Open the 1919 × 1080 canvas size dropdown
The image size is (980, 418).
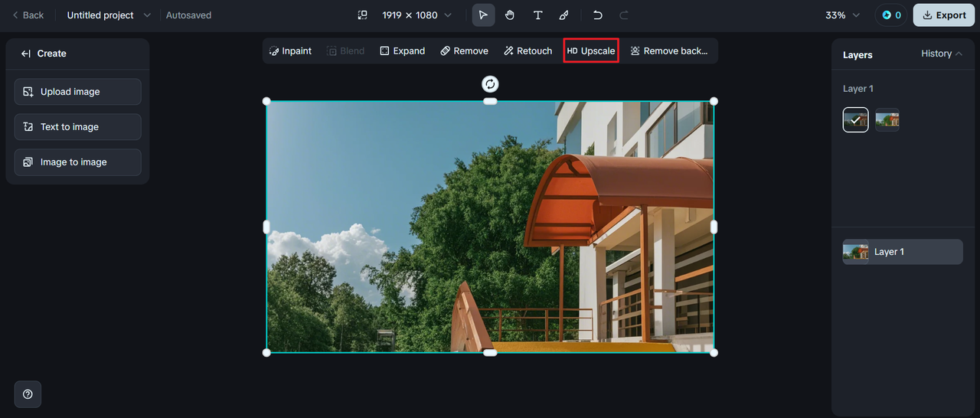click(x=416, y=15)
